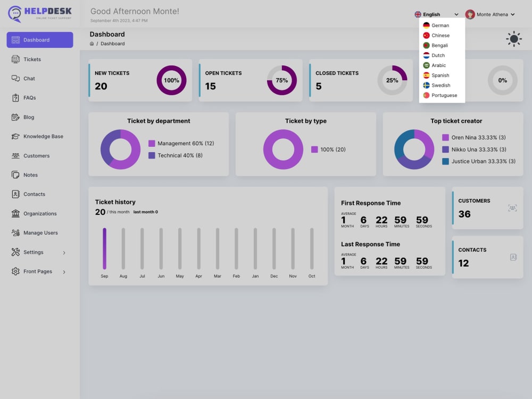
Task: Click the UK flag icon
Action: (418, 14)
